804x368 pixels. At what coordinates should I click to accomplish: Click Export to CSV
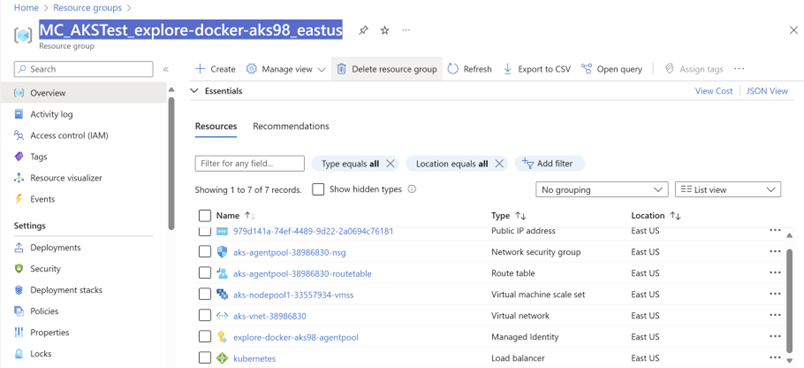tap(536, 69)
